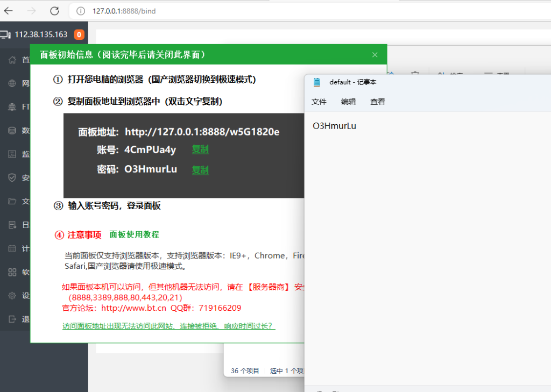Click the Logout icon in the sidebar
The image size is (551, 392).
point(12,319)
